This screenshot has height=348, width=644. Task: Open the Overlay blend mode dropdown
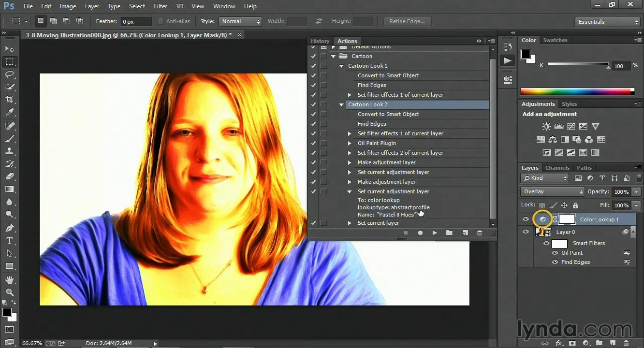click(553, 192)
